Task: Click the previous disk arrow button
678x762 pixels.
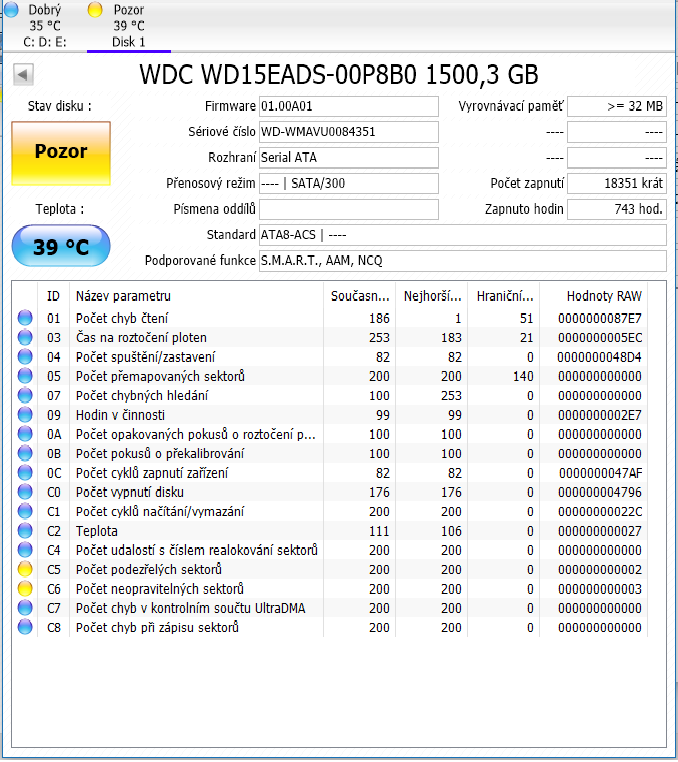Action: click(23, 75)
